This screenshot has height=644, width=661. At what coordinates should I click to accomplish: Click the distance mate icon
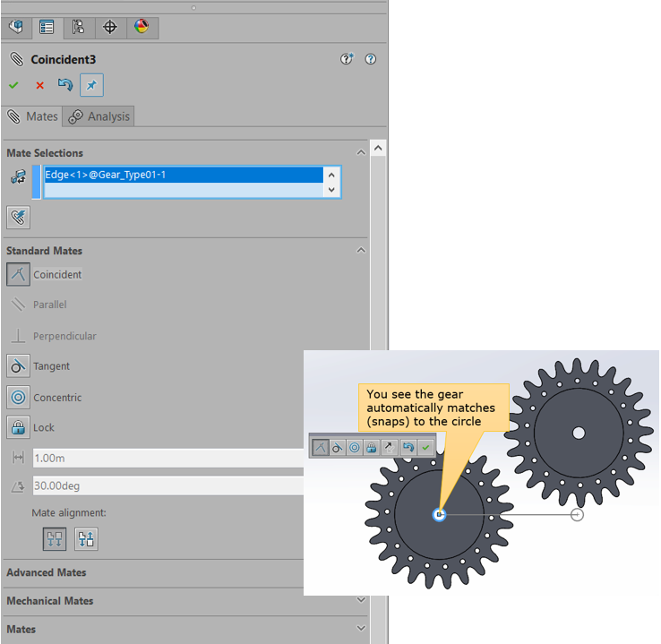coord(18,458)
